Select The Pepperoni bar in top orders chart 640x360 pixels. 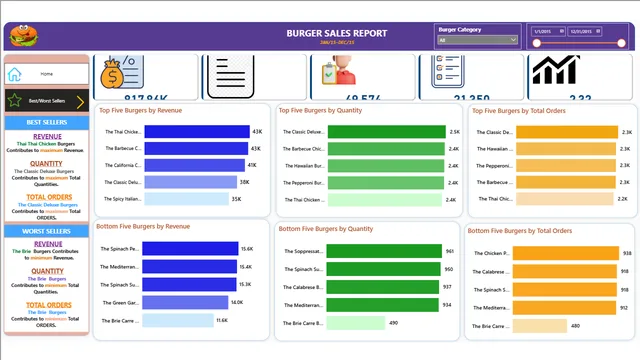point(566,165)
